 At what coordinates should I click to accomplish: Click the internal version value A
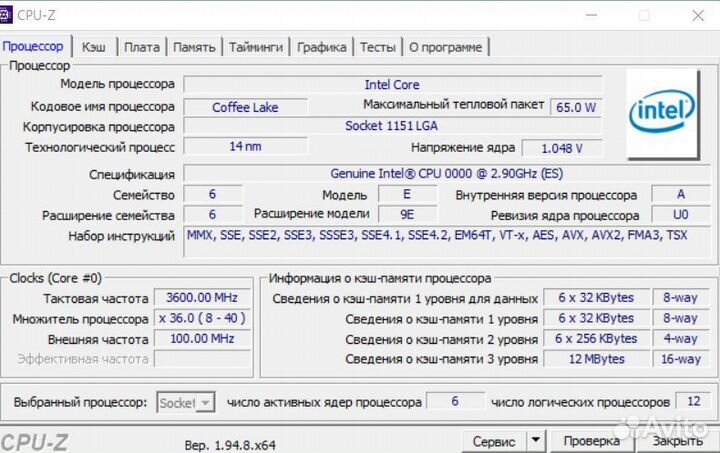click(681, 194)
